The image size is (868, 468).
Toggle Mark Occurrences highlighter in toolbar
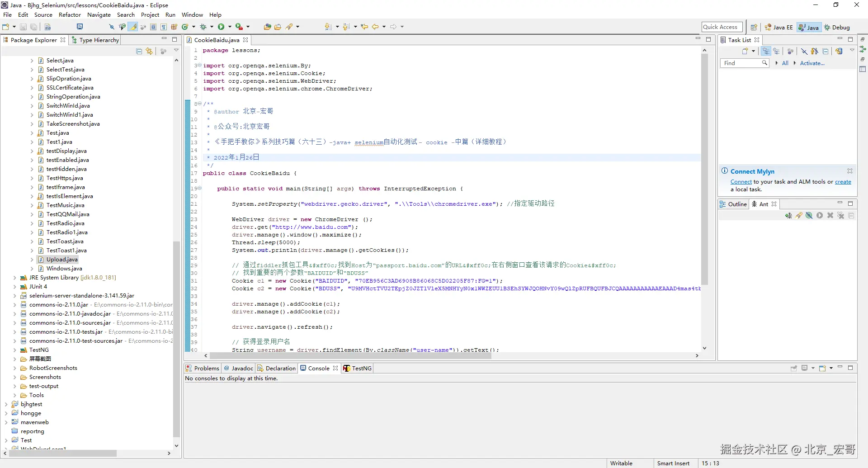[133, 27]
